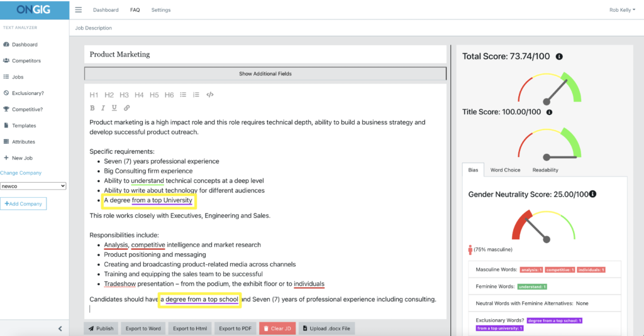Click the Title Score info icon

tap(549, 112)
